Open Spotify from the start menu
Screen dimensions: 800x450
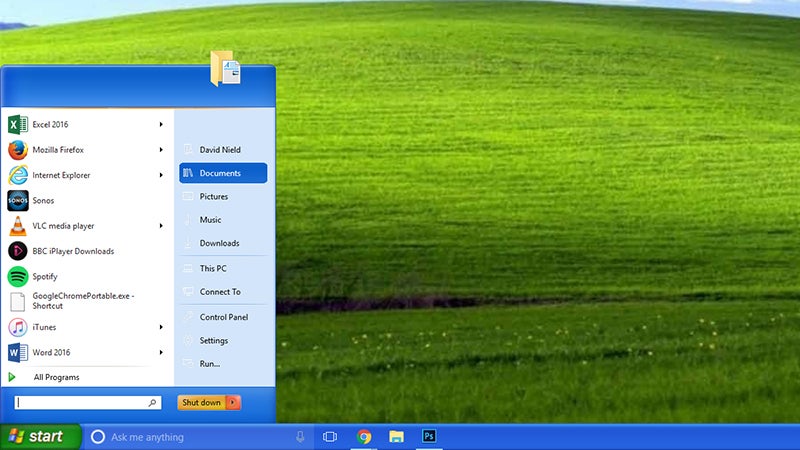(x=45, y=276)
